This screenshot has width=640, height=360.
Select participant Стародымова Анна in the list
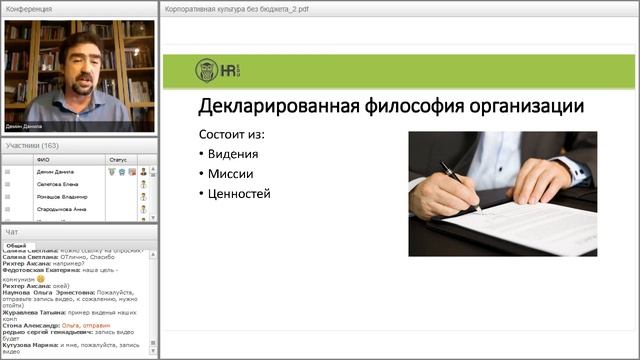coord(62,209)
